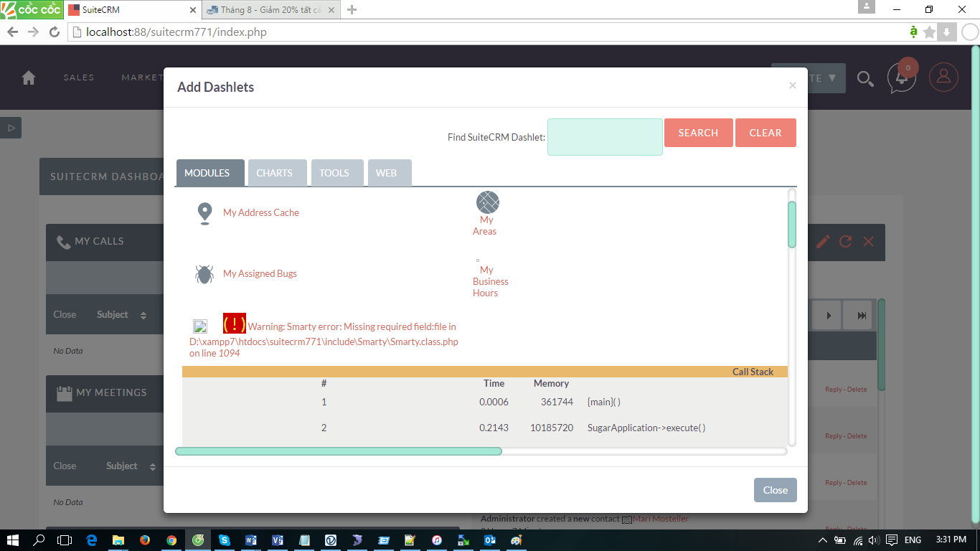Click the next page arrow in the dashlet pagination
980x551 pixels.
click(829, 316)
